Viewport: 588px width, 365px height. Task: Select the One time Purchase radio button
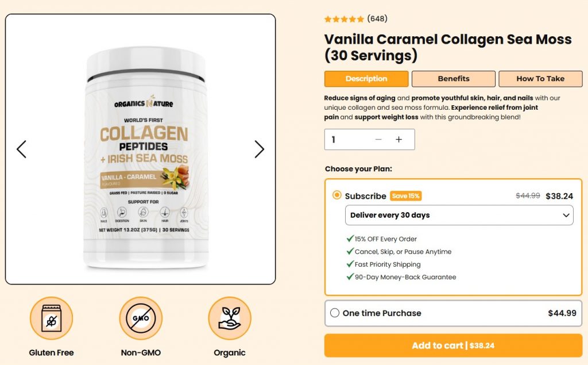point(335,313)
